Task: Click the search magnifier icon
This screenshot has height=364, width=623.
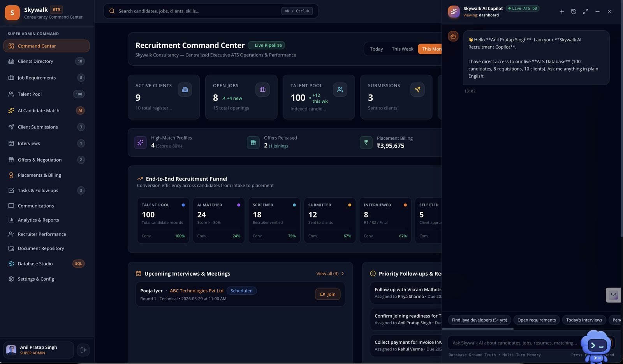Action: [x=112, y=11]
